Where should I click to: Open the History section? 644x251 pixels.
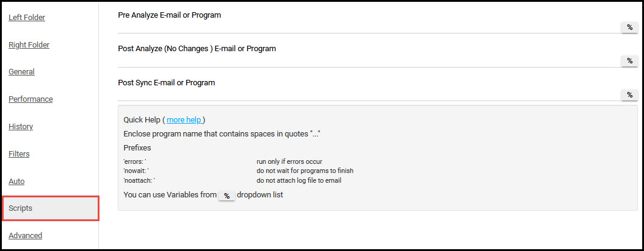(x=21, y=126)
